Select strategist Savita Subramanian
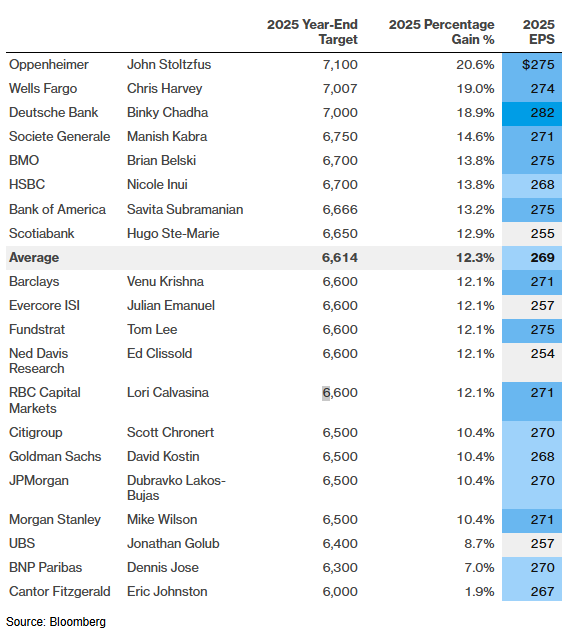 185,210
